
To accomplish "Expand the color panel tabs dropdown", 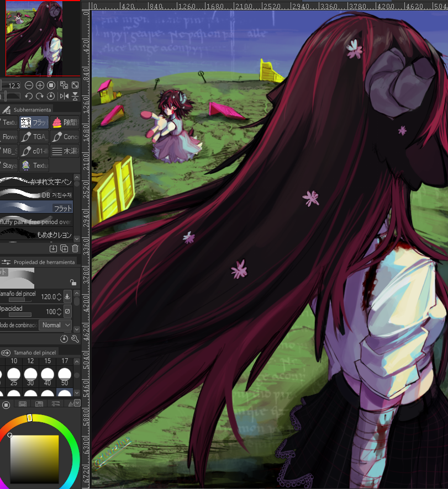I will coord(77,403).
